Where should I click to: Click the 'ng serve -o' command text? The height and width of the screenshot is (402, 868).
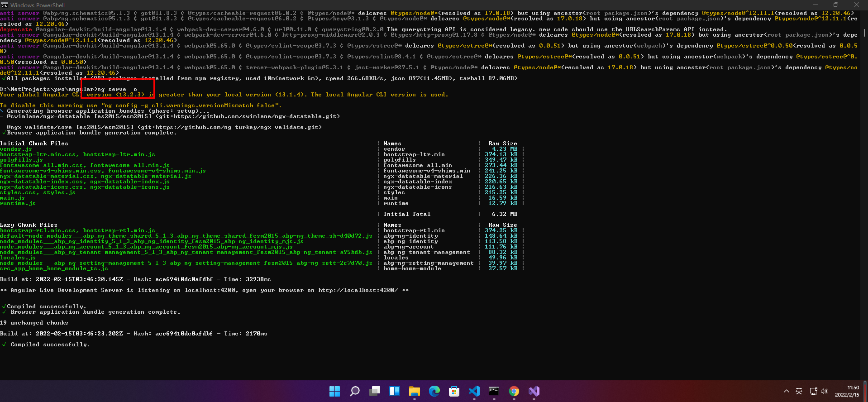point(117,89)
